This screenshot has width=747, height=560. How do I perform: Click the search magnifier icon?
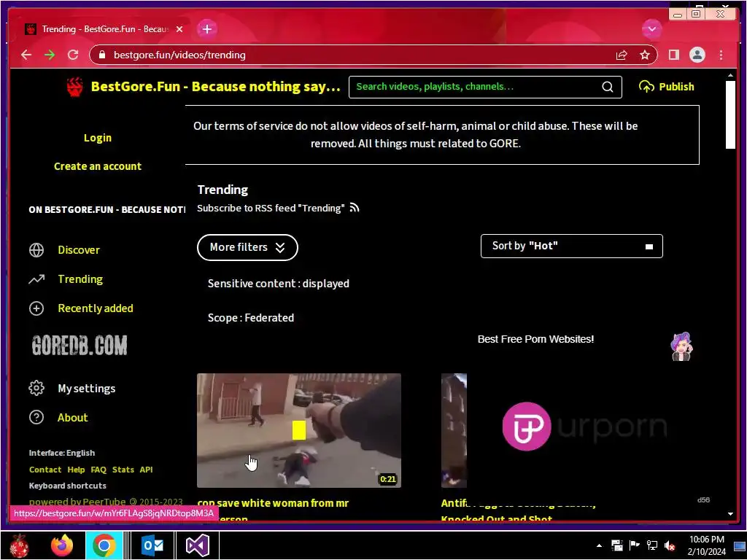pyautogui.click(x=608, y=87)
